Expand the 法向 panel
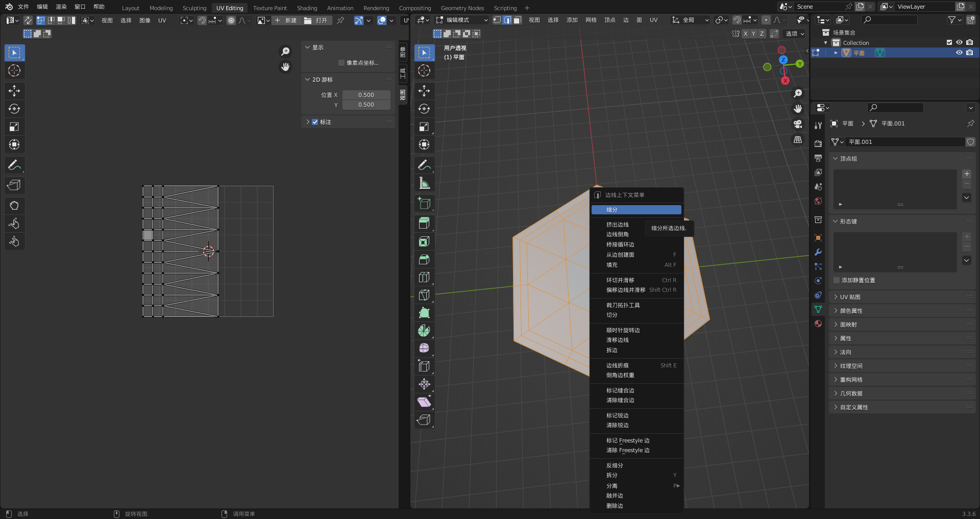980x519 pixels. (902, 352)
